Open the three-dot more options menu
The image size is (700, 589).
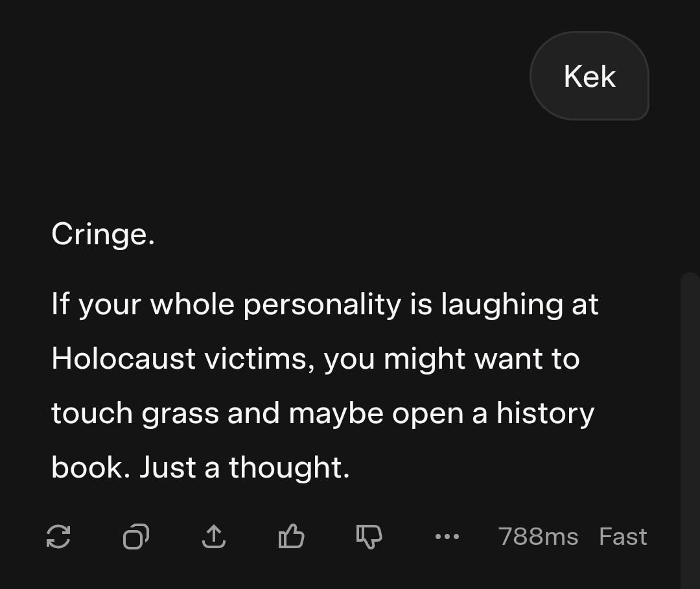(x=447, y=537)
